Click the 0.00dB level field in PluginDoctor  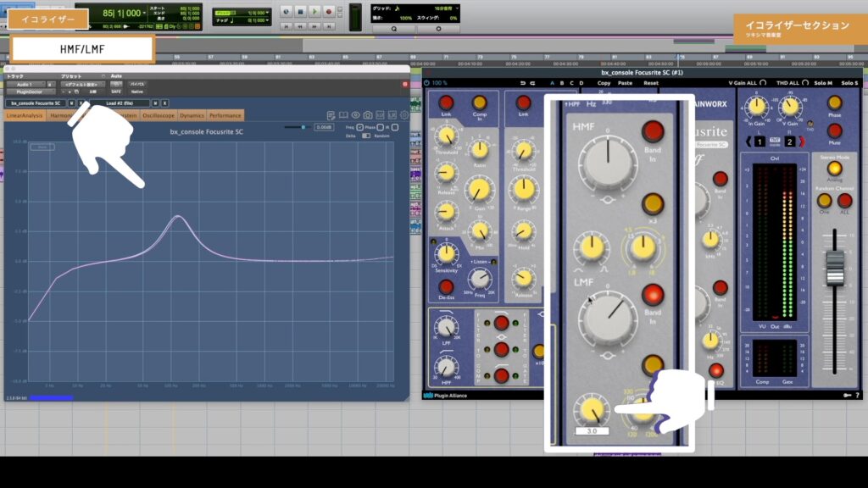pyautogui.click(x=324, y=127)
